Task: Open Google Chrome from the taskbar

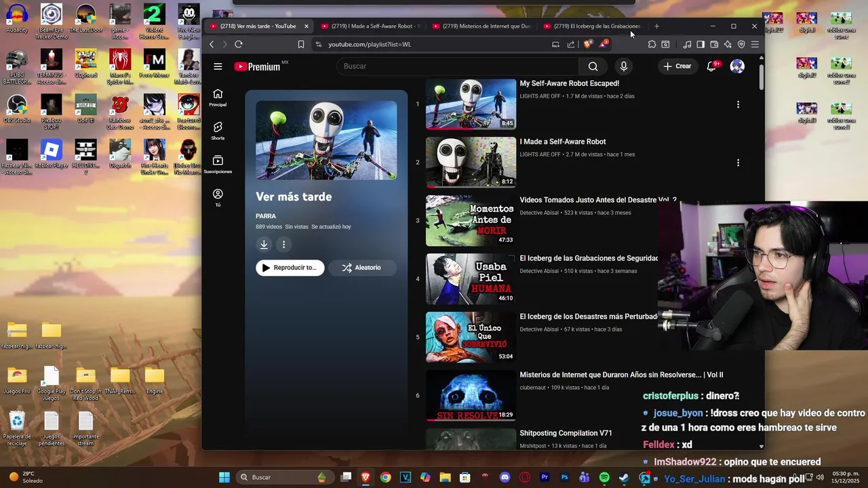Action: pos(385,477)
